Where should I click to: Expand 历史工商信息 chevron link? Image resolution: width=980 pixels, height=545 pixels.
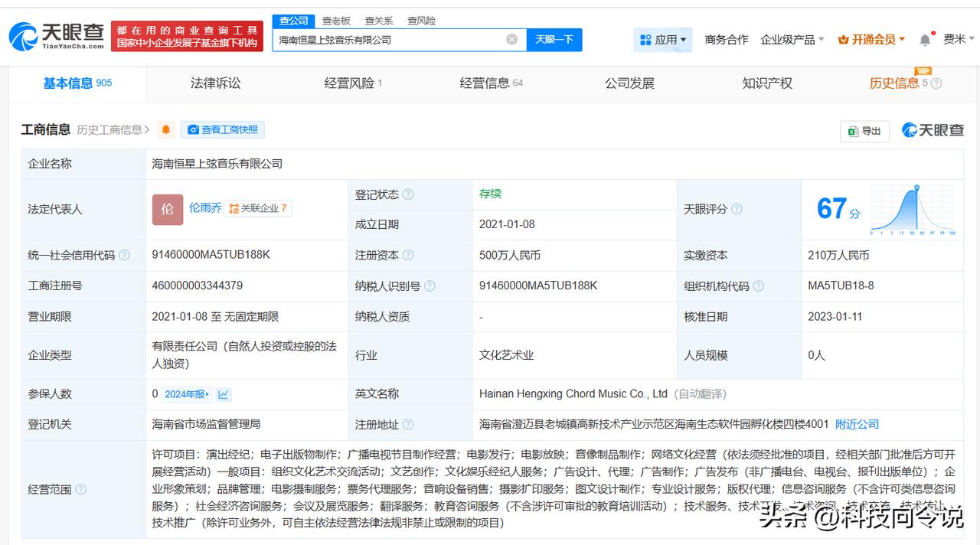(113, 130)
